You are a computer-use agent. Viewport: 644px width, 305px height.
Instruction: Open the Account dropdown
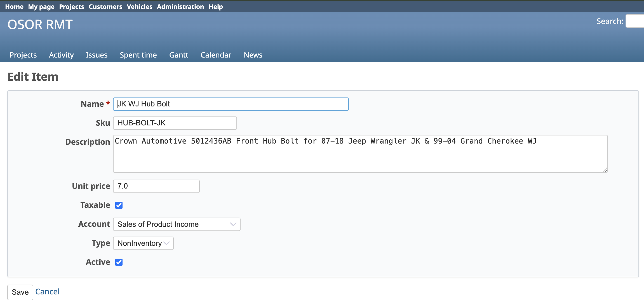click(177, 224)
